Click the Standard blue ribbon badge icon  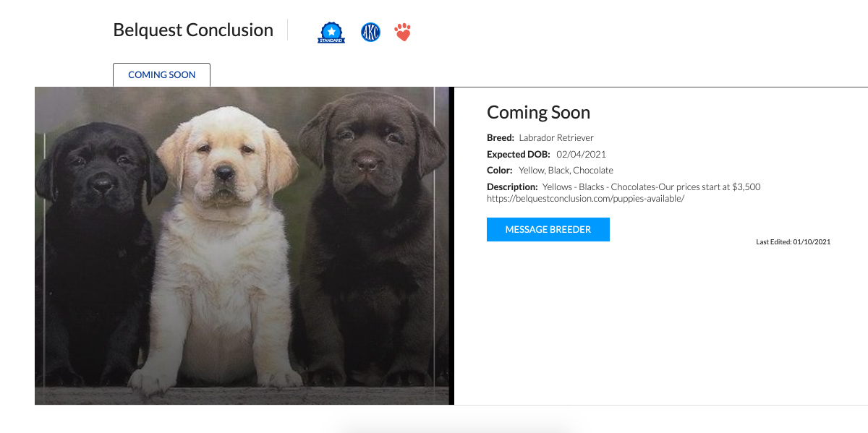point(331,33)
